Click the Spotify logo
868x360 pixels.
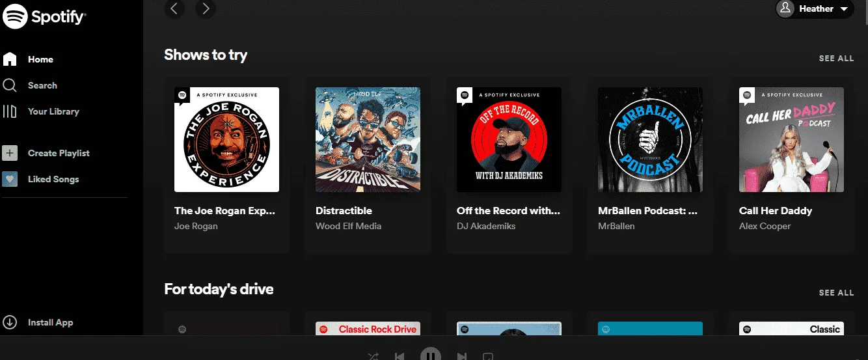[x=44, y=16]
